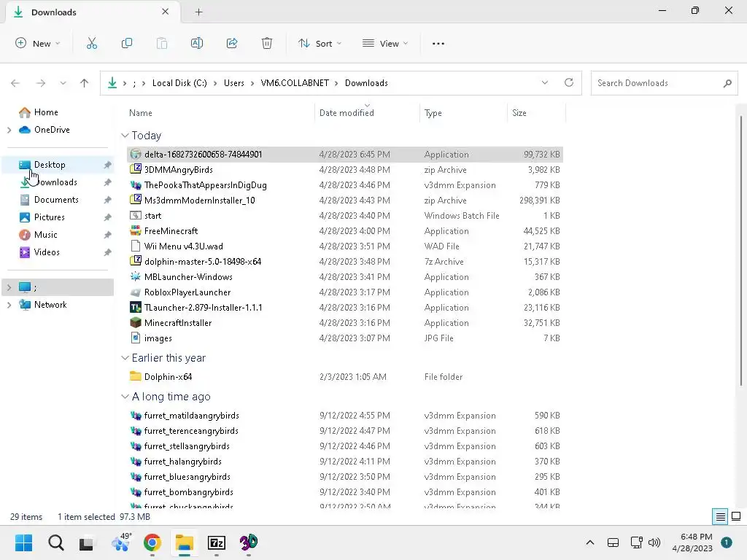Viewport: 747px width, 560px height.
Task: Go forward with the right arrow
Action: (41, 83)
